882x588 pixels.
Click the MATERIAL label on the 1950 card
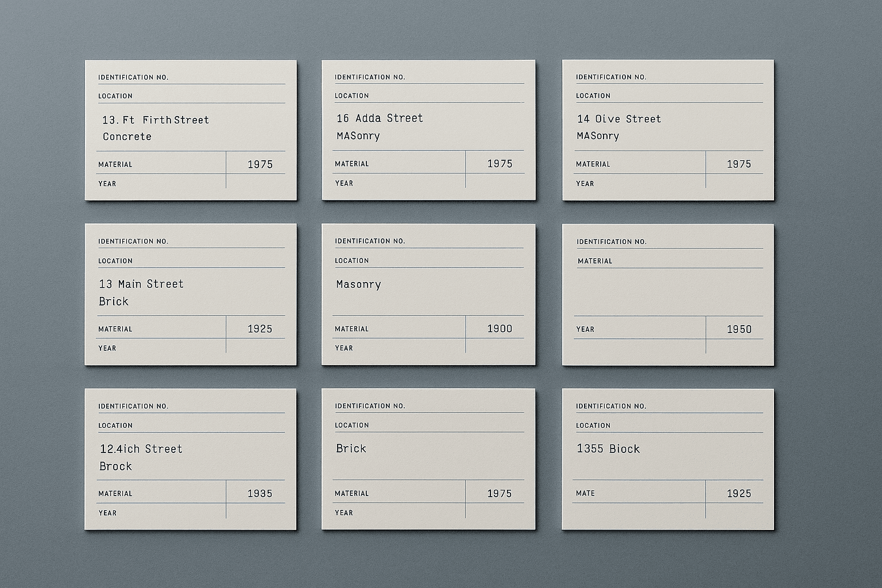[595, 261]
